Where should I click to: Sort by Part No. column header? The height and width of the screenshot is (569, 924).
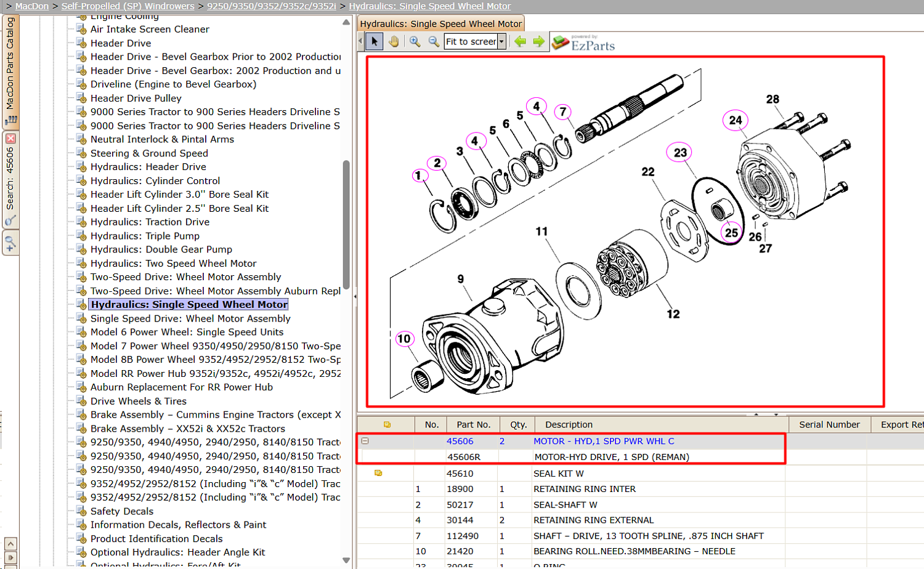(x=474, y=424)
